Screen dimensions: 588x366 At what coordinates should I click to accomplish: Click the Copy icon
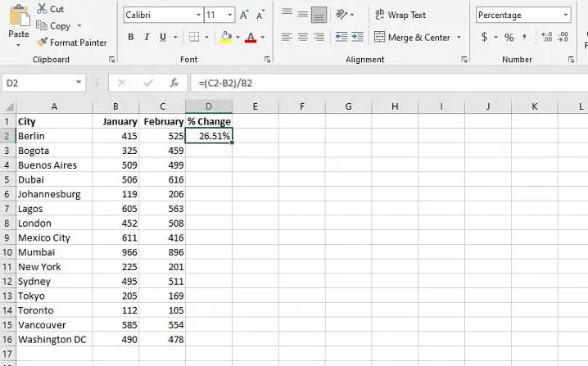41,25
